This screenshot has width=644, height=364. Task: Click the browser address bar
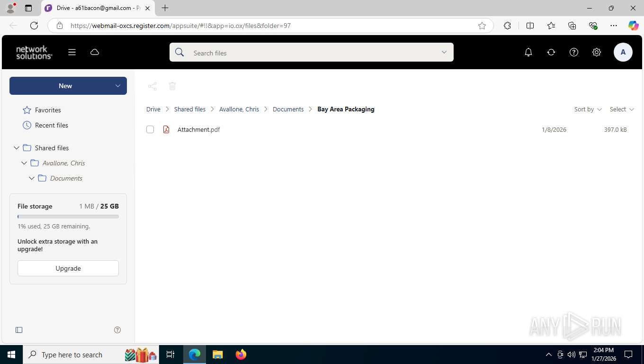270,26
